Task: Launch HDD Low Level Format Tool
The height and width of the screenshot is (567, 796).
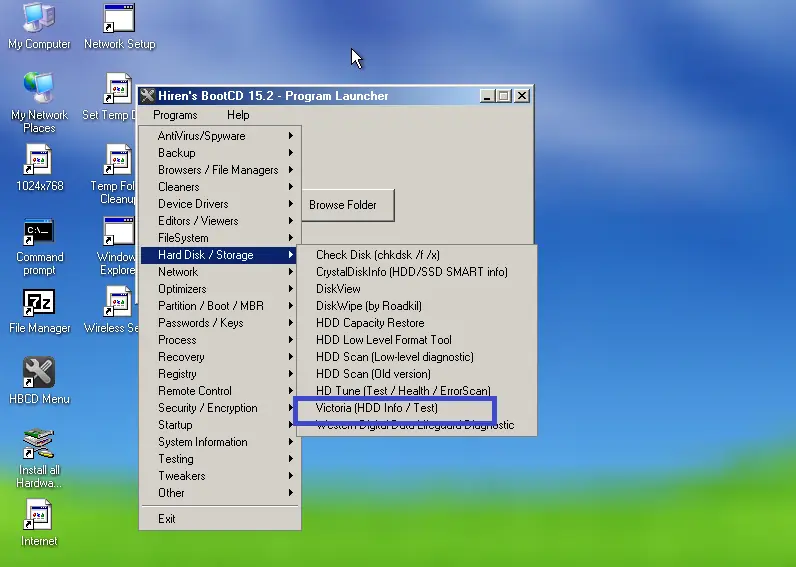Action: point(416,340)
